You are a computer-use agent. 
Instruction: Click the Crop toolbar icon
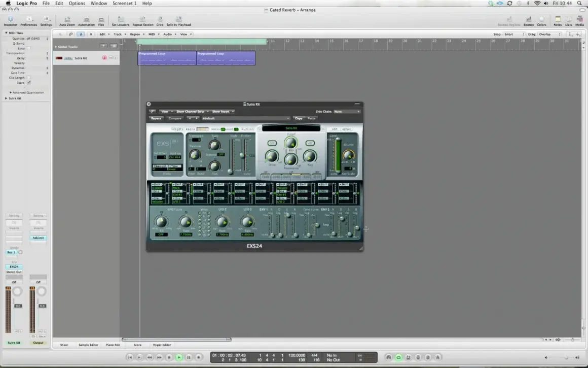tap(160, 21)
